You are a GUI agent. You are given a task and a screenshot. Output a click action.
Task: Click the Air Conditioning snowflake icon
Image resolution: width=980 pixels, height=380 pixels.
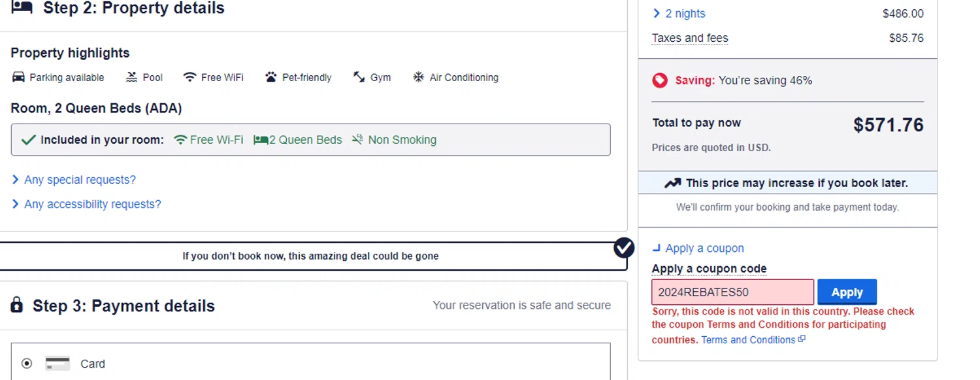point(418,77)
